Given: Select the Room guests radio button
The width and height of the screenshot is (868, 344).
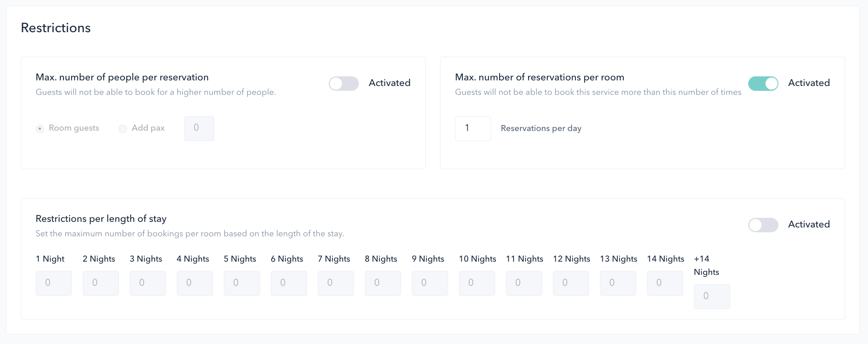Looking at the screenshot, I should [x=40, y=129].
